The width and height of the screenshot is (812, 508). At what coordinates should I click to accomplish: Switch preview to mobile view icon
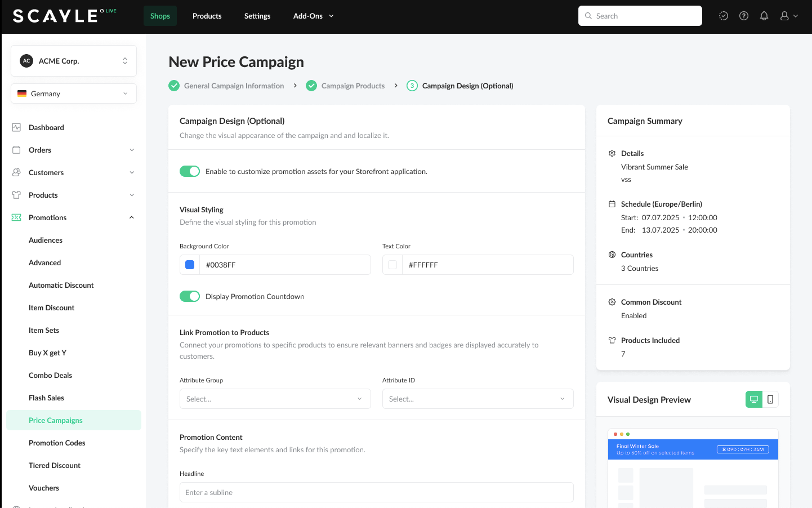pyautogui.click(x=770, y=399)
